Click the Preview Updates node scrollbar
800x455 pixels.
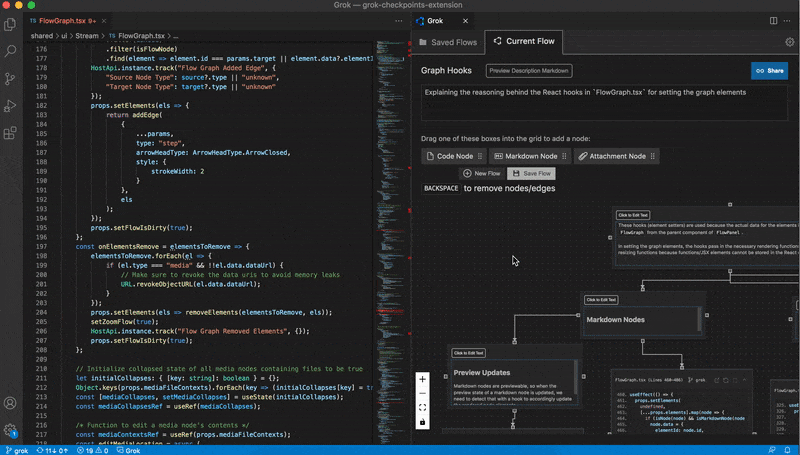pyautogui.click(x=576, y=377)
